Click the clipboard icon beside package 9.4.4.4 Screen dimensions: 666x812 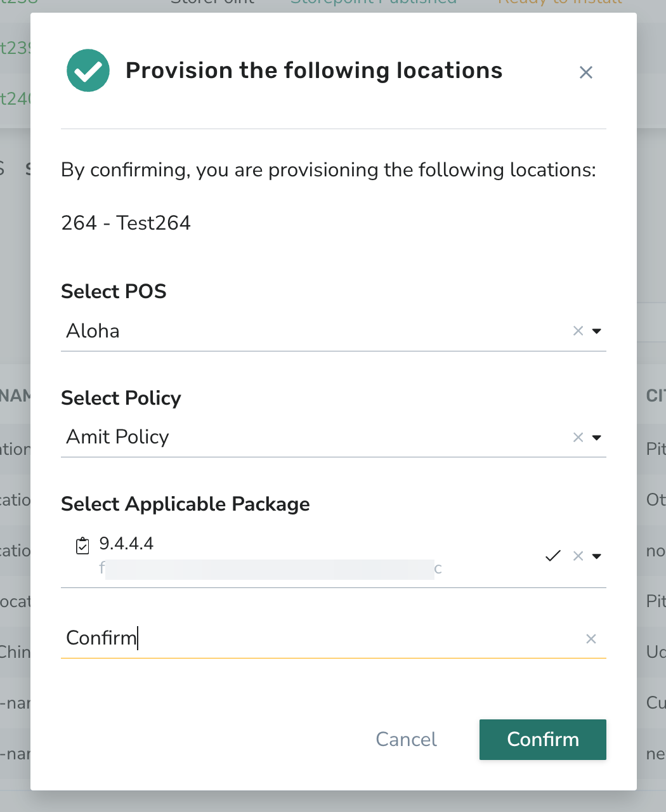(82, 546)
